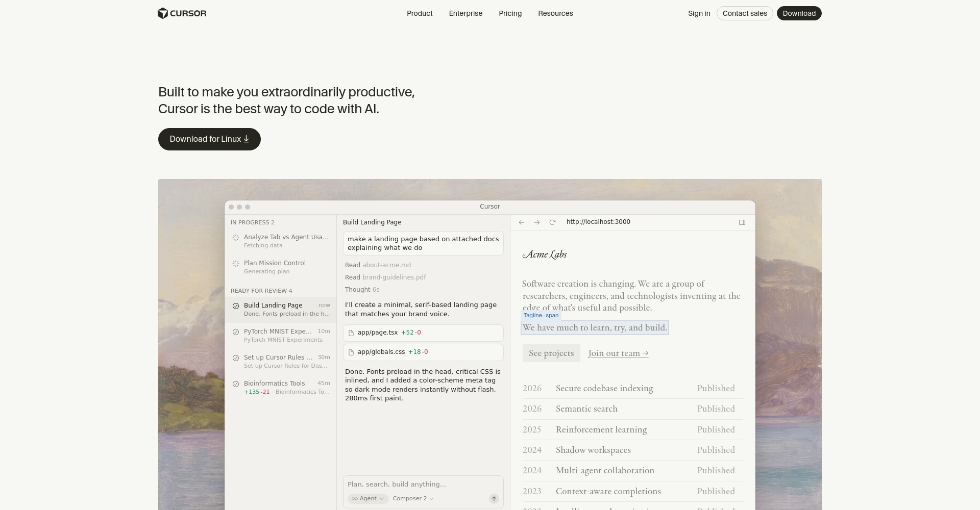Open the Agent mode dropdown
The image size is (980, 510).
[x=368, y=499]
